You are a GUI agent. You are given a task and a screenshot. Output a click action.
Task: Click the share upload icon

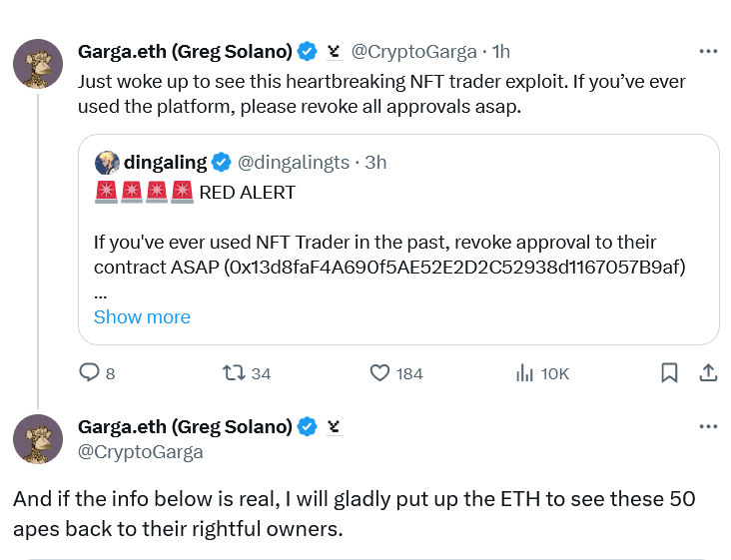(x=707, y=373)
